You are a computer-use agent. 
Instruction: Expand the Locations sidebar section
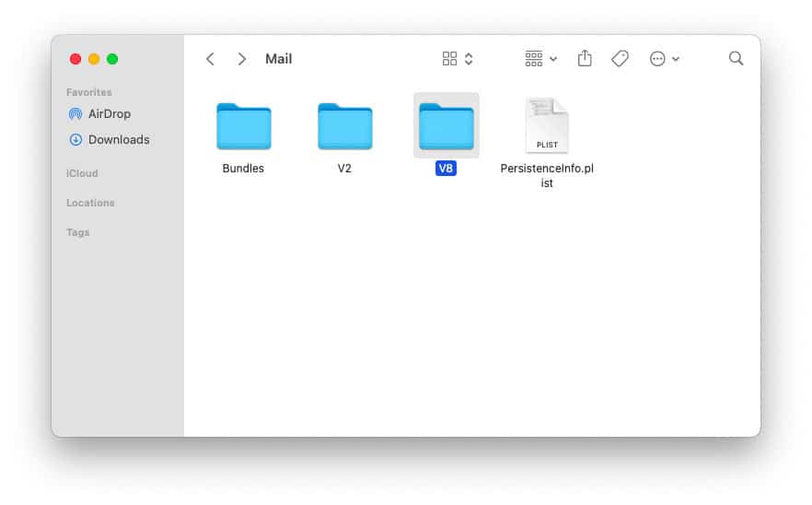tap(90, 204)
